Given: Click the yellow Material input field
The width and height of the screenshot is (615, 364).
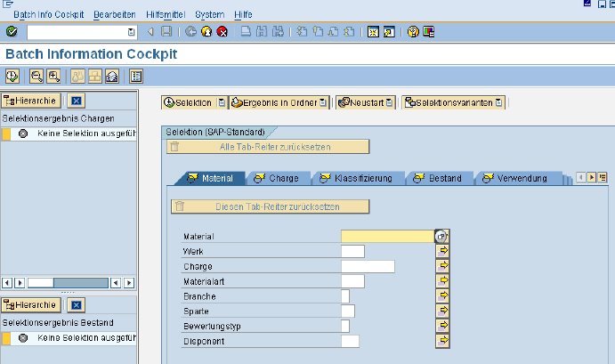Looking at the screenshot, I should tap(388, 237).
